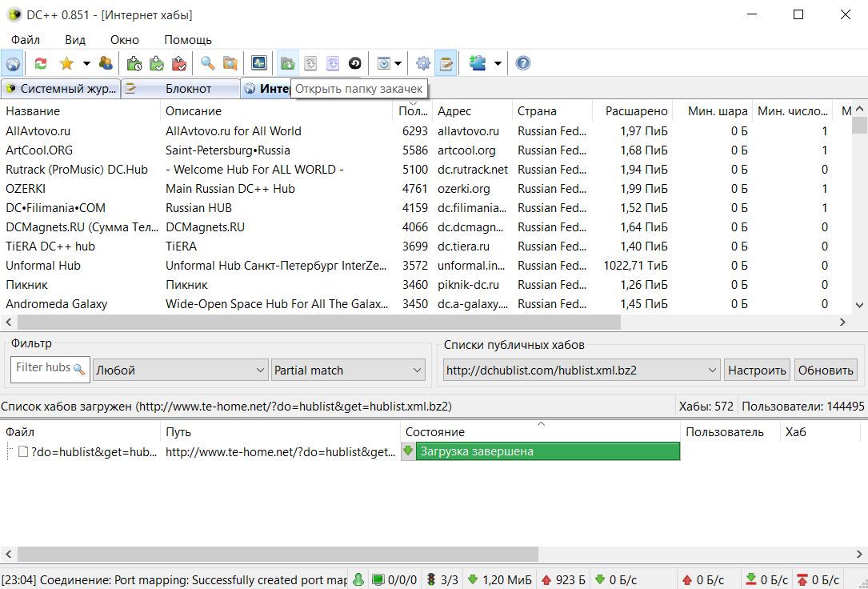Click the green arrow in the Состояние cell
Screen dimensions: 868x589
[x=408, y=451]
